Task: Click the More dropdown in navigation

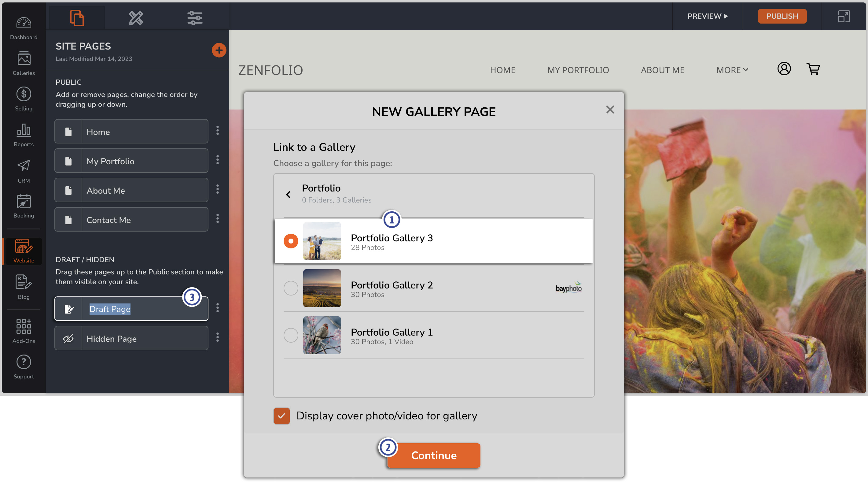Action: (x=731, y=70)
